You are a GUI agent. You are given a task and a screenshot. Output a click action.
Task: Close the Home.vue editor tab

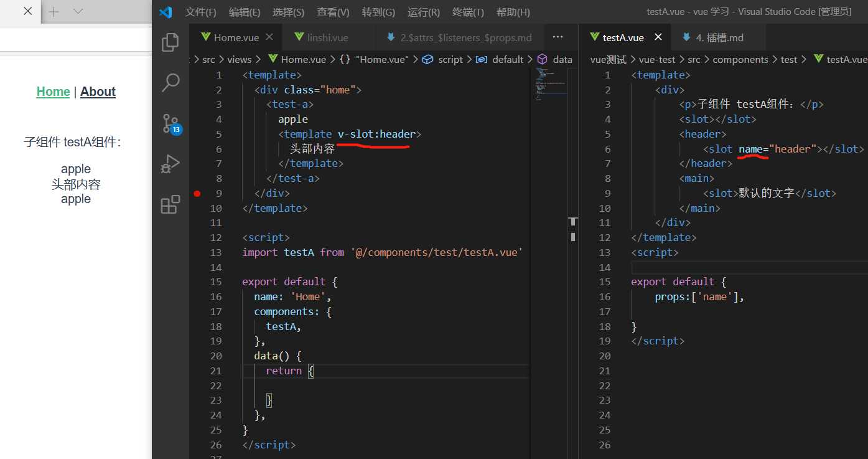(x=269, y=37)
